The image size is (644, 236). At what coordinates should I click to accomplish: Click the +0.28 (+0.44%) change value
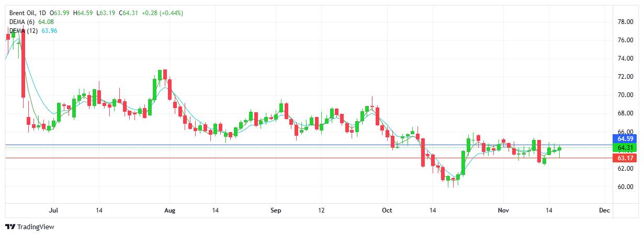pyautogui.click(x=161, y=13)
